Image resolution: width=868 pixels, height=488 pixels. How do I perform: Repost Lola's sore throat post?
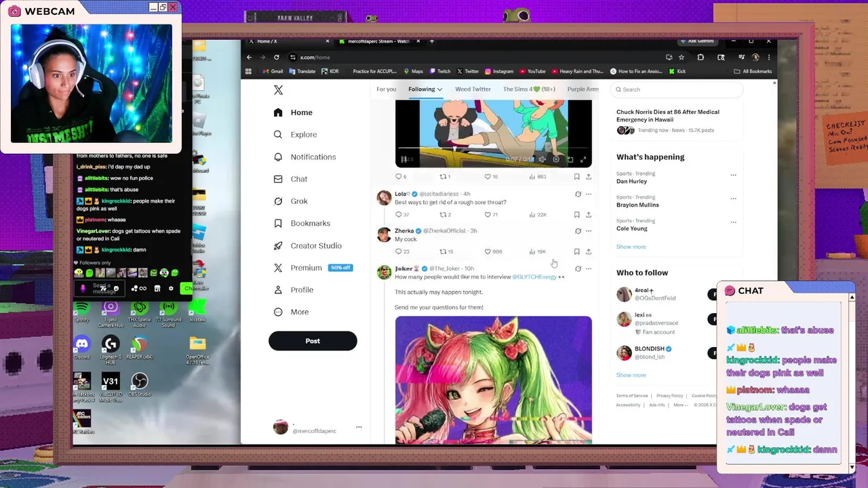(x=445, y=215)
